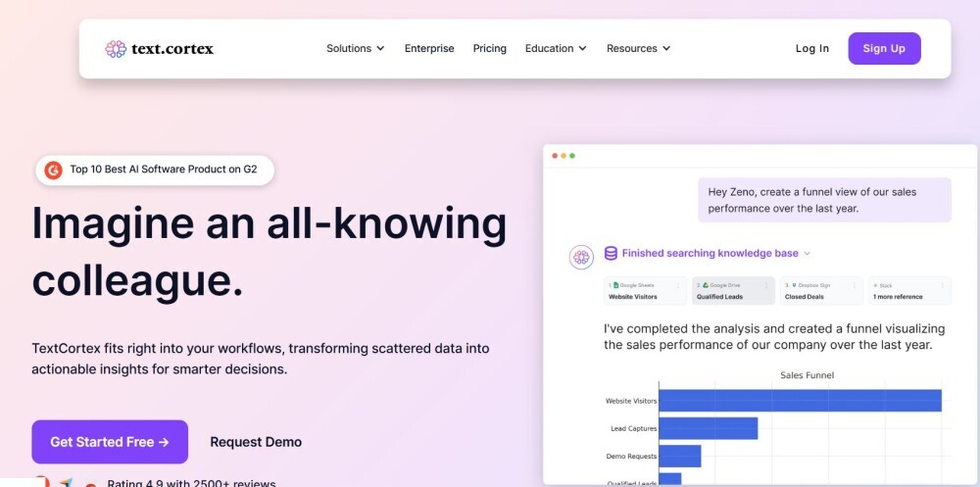980x487 pixels.
Task: Click the Slack icon on more reference card
Action: point(875,286)
